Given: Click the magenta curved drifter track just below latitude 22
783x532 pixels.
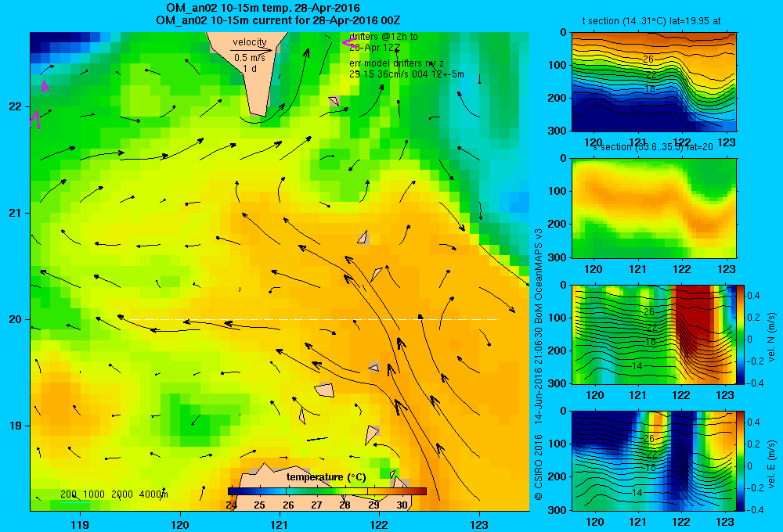Looking at the screenshot, I should pos(35,119).
